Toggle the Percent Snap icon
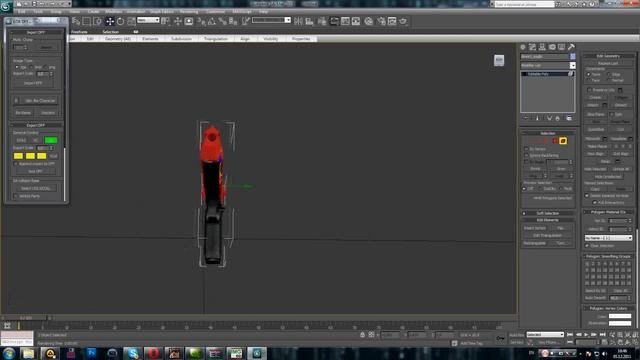This screenshot has width=640, height=360. (222, 21)
